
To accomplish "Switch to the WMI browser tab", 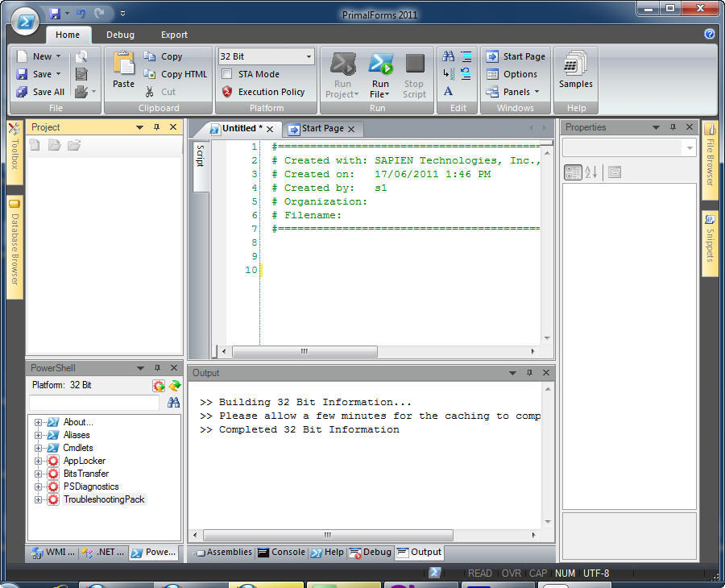I will pyautogui.click(x=52, y=553).
